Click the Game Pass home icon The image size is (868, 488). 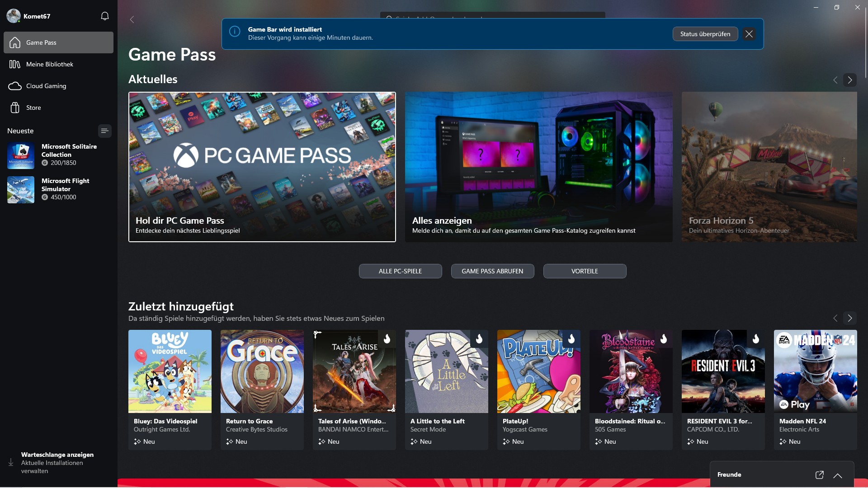[x=15, y=42]
